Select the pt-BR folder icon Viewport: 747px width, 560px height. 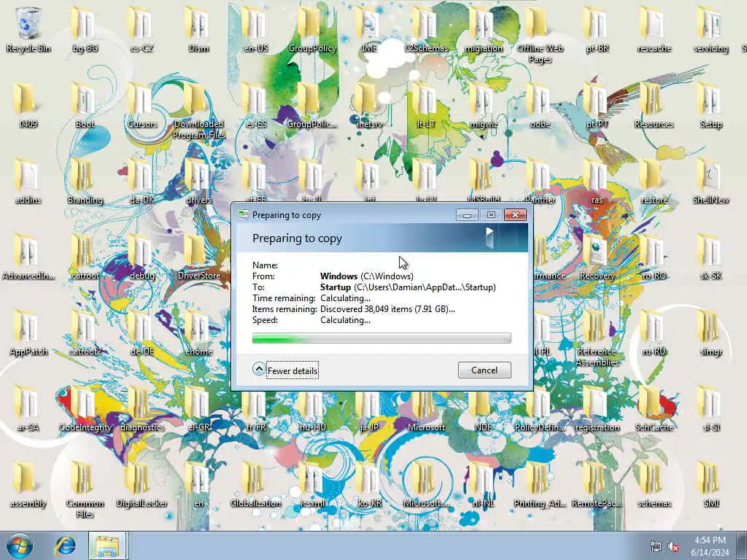[x=597, y=29]
